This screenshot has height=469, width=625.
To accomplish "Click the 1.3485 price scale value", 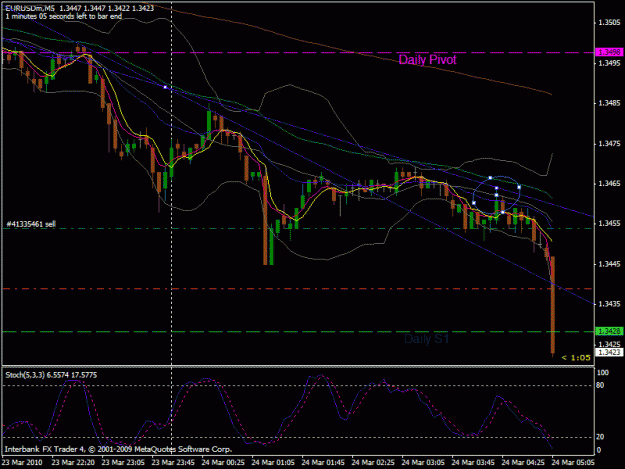I will 609,103.
